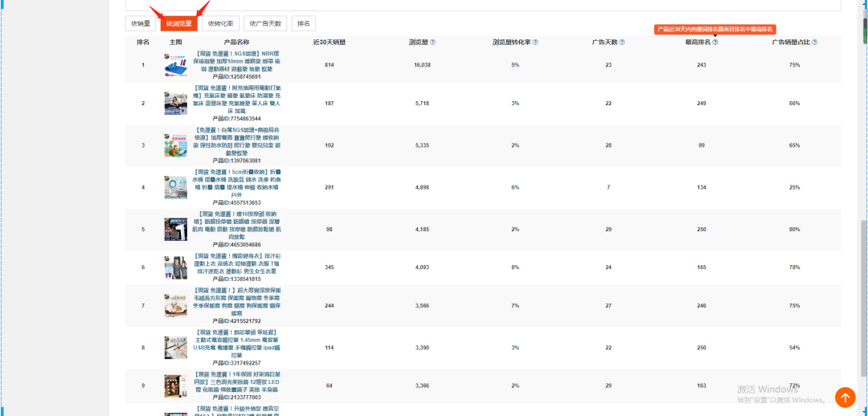
Task: Click the 近30天销量 column header
Action: tap(330, 42)
